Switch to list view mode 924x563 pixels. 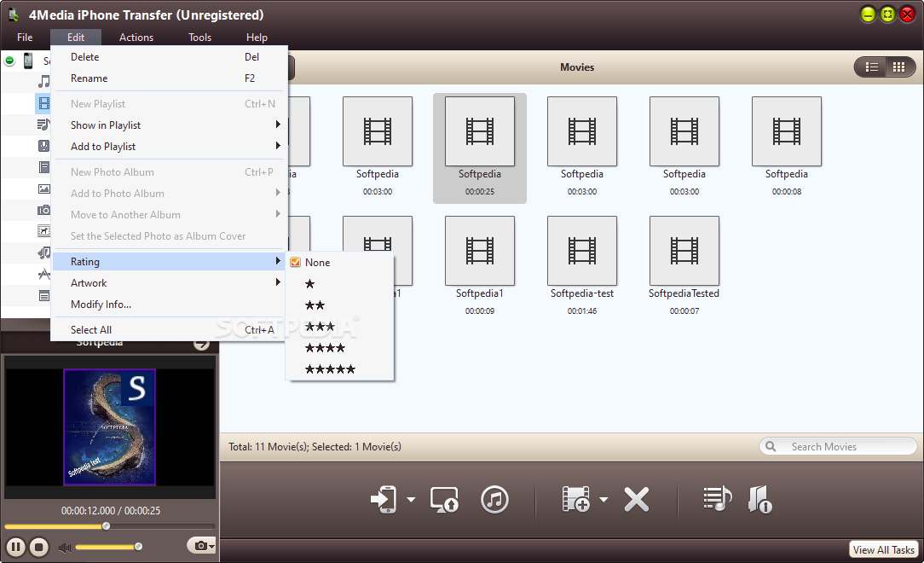pyautogui.click(x=871, y=67)
